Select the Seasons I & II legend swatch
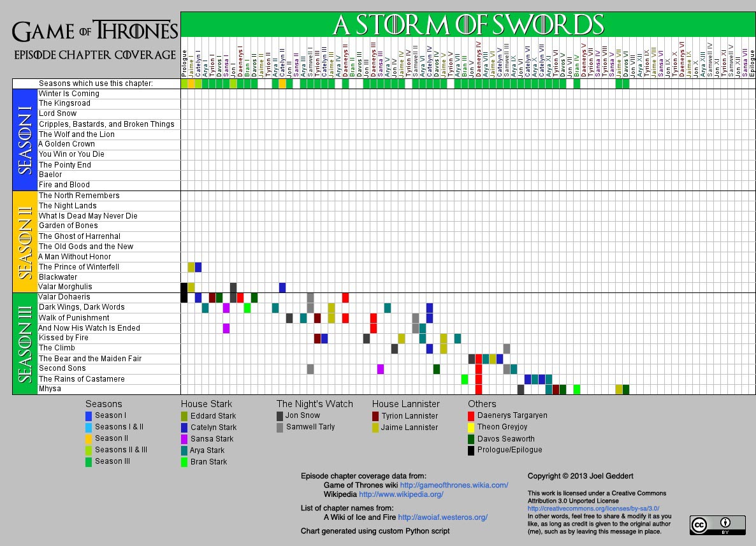Screen dimensions: 756x546 pyautogui.click(x=89, y=427)
